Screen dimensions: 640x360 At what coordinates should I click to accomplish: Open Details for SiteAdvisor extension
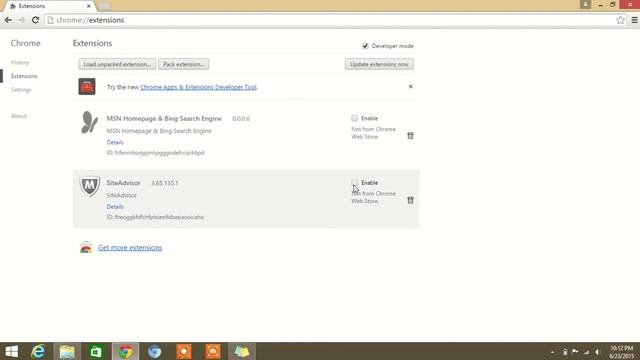pos(115,207)
